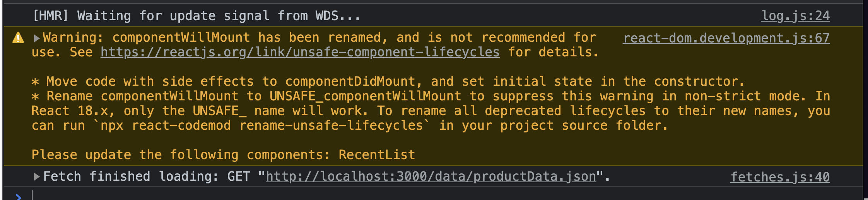
Task: Follow the reactjs.org unsafe-component-lifecycles link
Action: [x=300, y=52]
